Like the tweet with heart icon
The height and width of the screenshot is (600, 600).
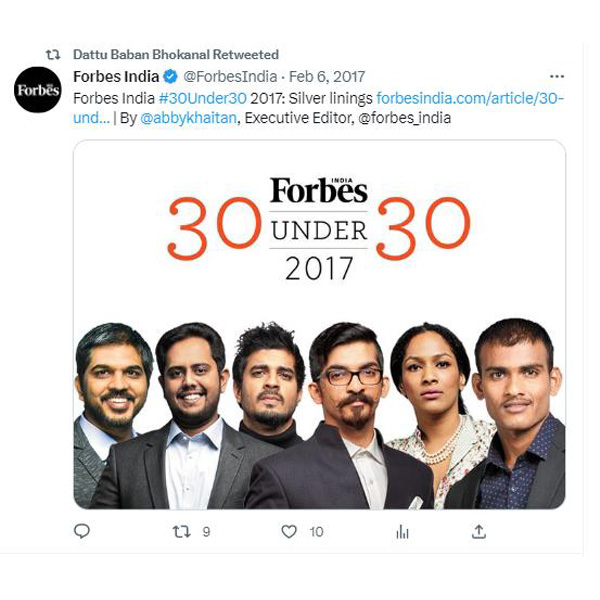[289, 531]
